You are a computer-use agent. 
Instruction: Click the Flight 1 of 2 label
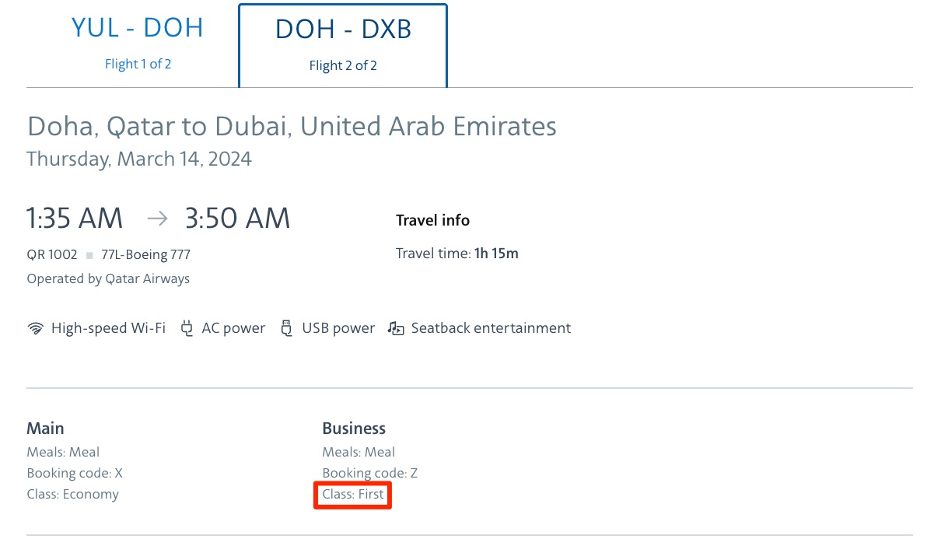[x=138, y=64]
